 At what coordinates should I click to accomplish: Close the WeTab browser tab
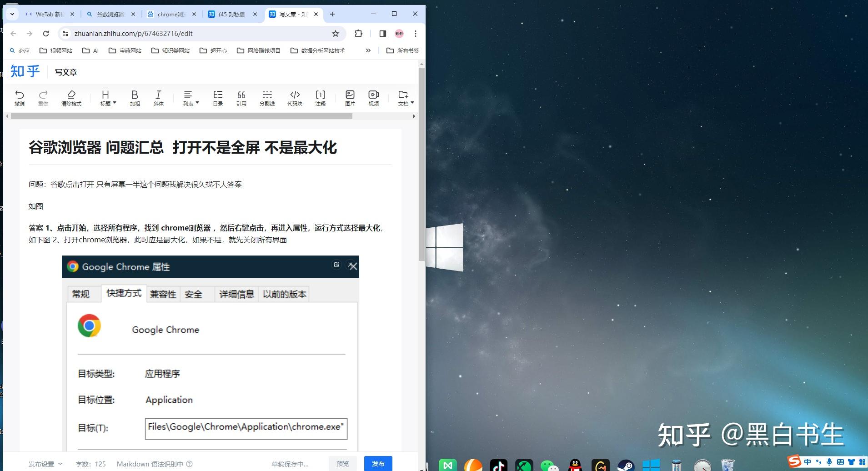pyautogui.click(x=72, y=14)
